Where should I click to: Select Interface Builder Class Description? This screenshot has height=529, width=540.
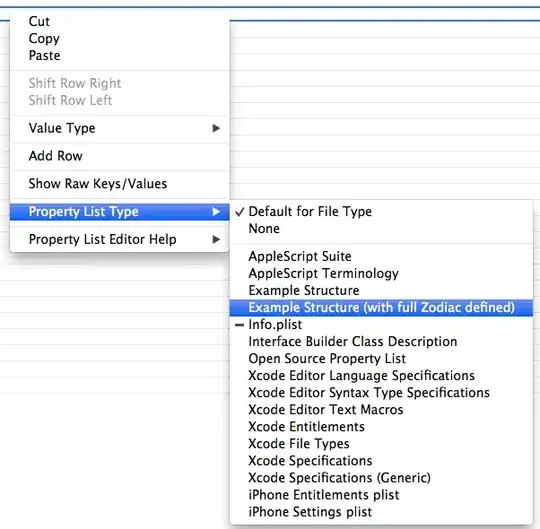(381, 342)
